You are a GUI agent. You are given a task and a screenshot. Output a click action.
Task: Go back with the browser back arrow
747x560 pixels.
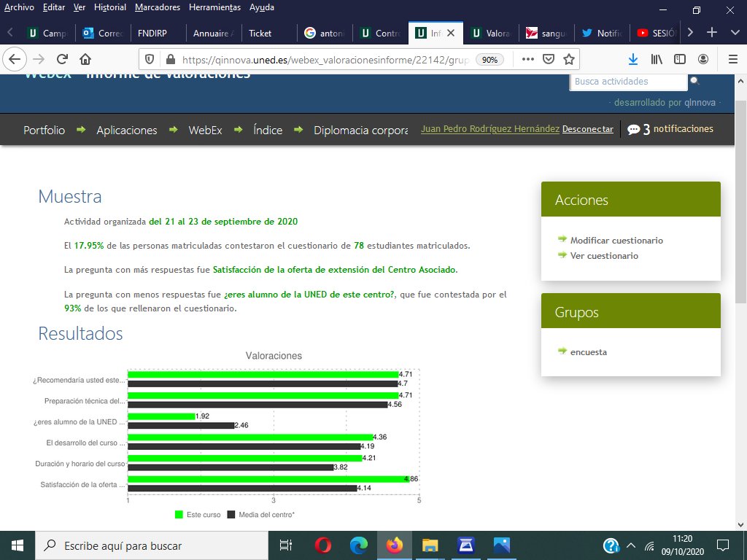coord(15,60)
